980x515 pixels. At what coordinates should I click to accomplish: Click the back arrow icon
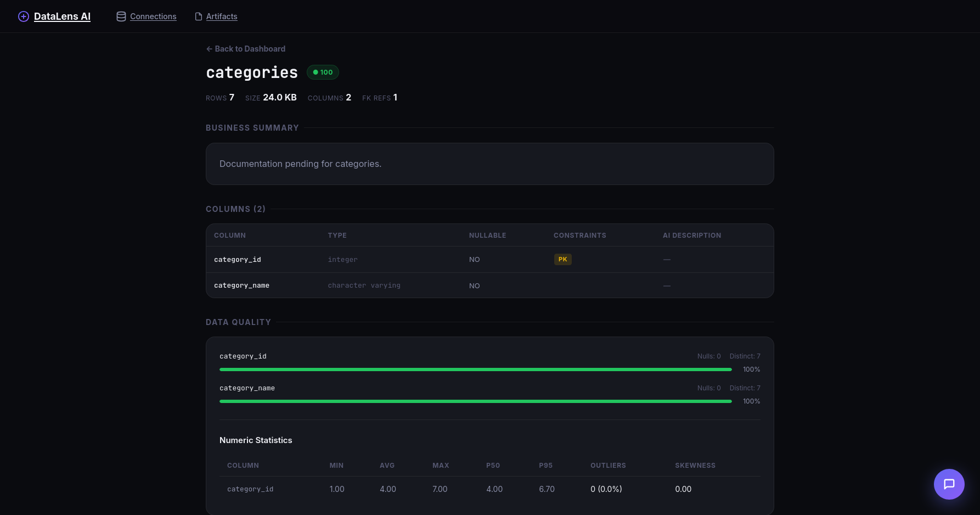(209, 49)
